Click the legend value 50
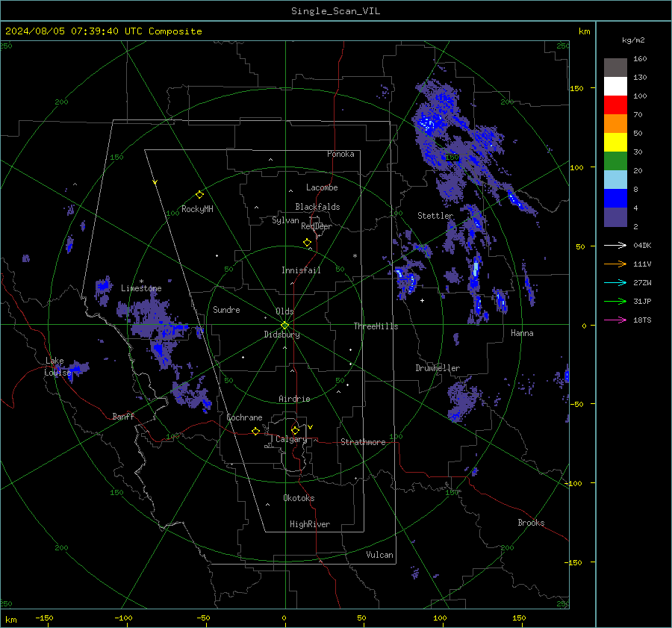Image resolution: width=672 pixels, height=628 pixels. point(638,134)
